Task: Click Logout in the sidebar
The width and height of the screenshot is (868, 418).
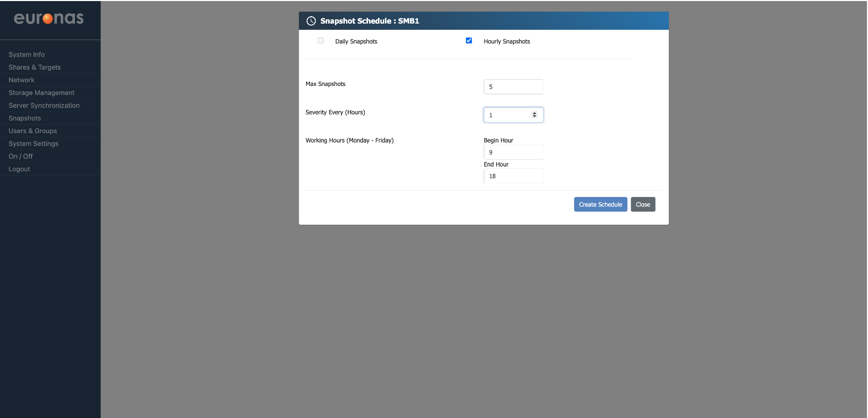Action: click(x=19, y=169)
